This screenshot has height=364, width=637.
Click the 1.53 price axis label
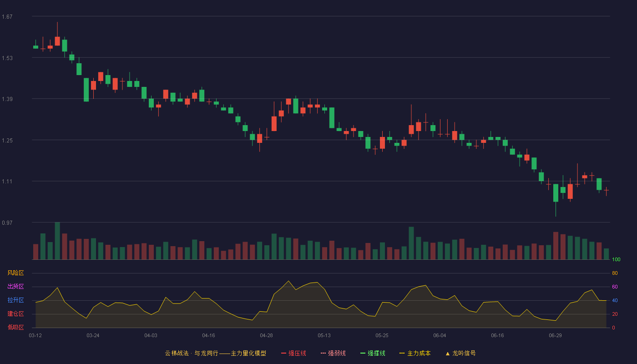coord(7,58)
